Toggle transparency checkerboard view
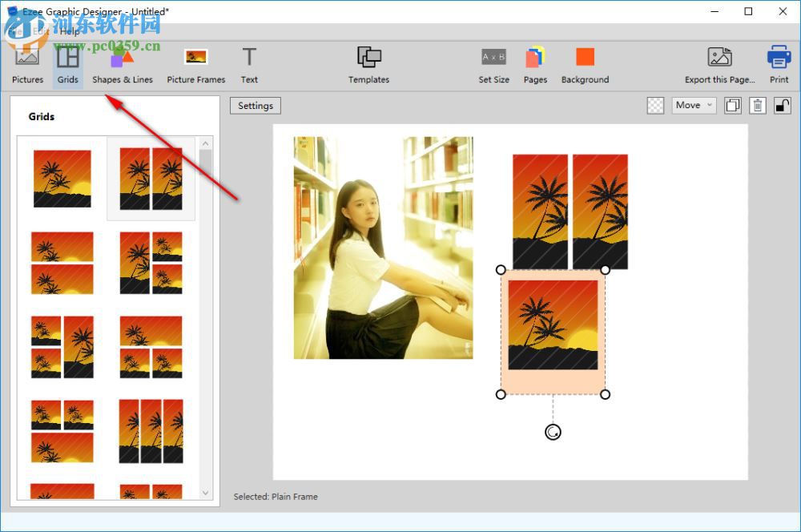 click(x=655, y=105)
